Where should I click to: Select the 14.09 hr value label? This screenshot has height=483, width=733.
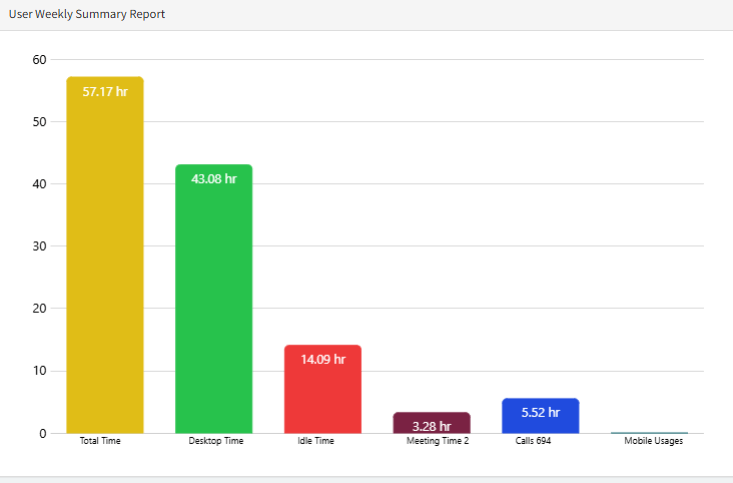322,359
